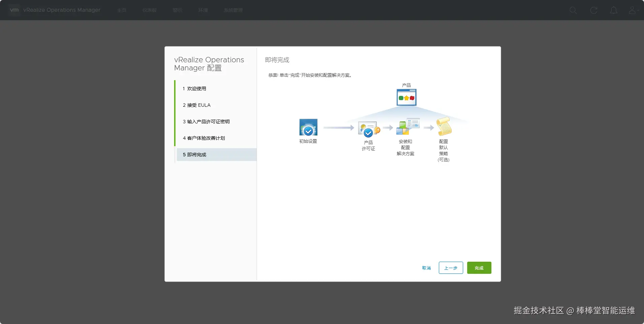Open the user account menu
The height and width of the screenshot is (324, 644).
634,10
